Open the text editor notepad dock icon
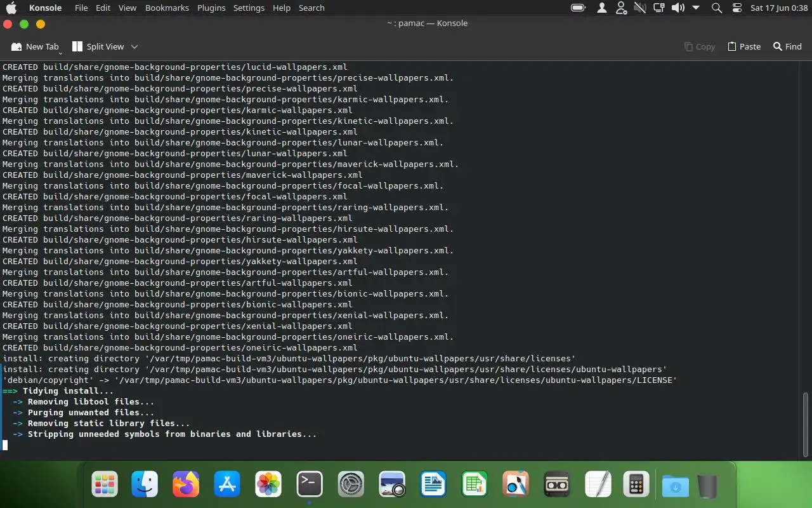The width and height of the screenshot is (812, 508). [x=598, y=485]
